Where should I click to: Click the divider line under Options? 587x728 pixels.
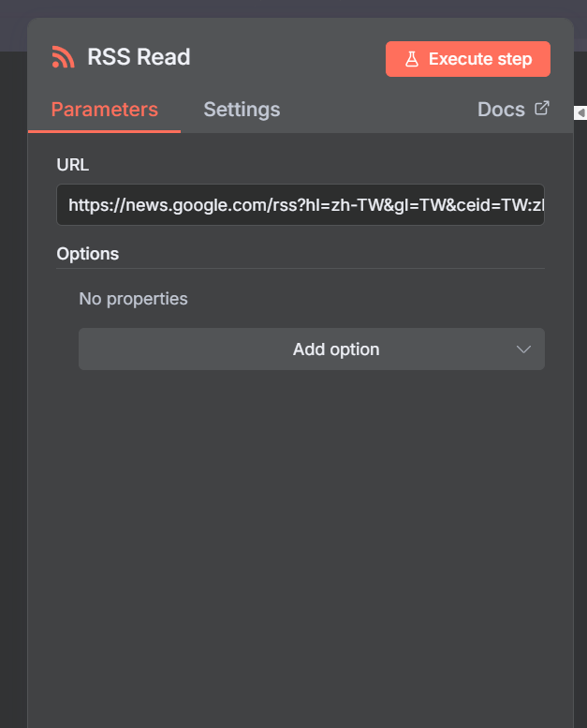point(300,269)
